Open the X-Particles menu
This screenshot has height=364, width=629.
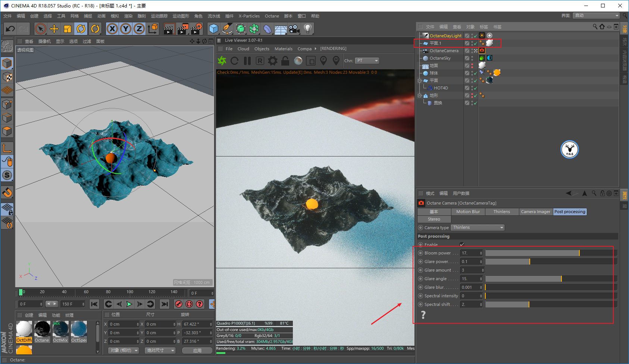[249, 16]
